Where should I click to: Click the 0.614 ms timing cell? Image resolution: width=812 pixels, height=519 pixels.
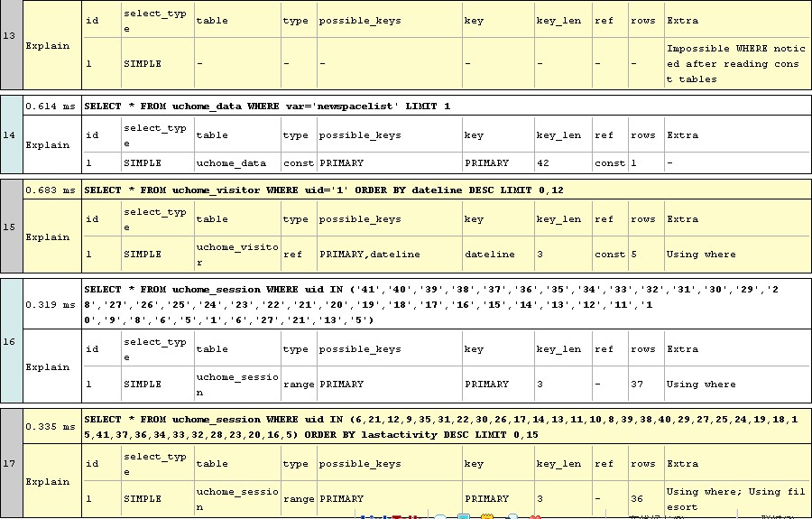tap(51, 107)
